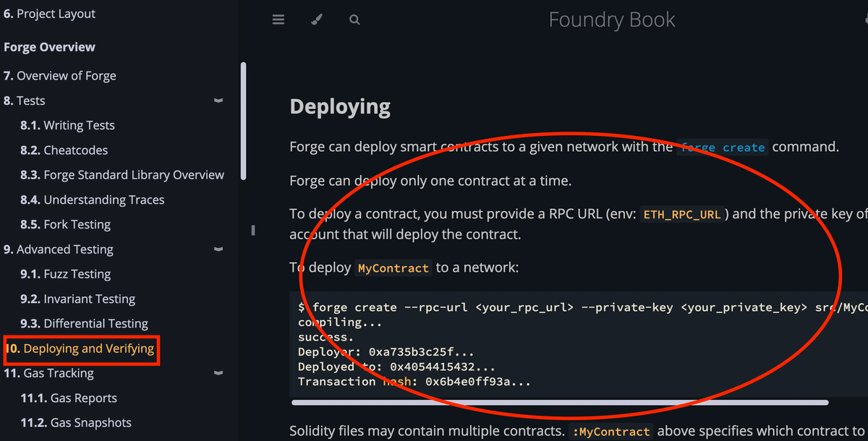The width and height of the screenshot is (868, 441).
Task: Go to 8.1. Writing Tests
Action: pos(67,125)
